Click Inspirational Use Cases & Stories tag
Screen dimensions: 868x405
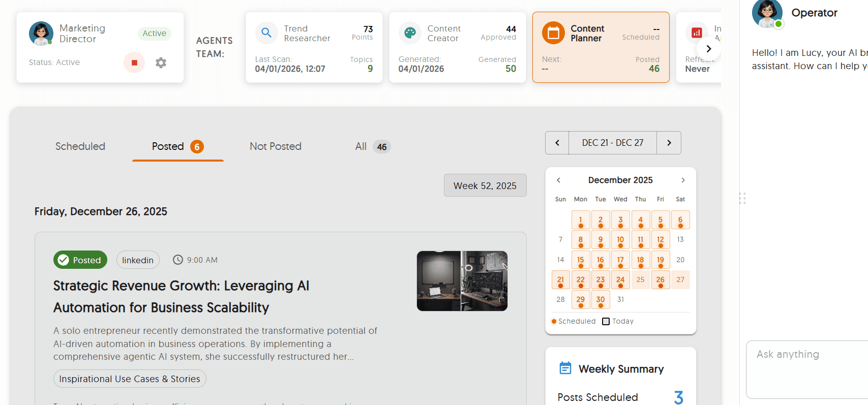tap(130, 379)
